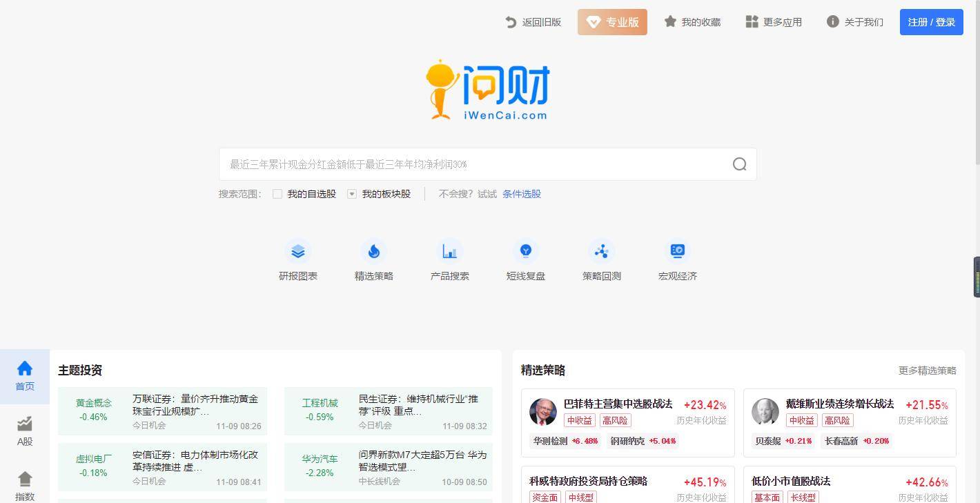The image size is (980, 503).
Task: Click the 黄金概念 theme tag
Action: [93, 403]
